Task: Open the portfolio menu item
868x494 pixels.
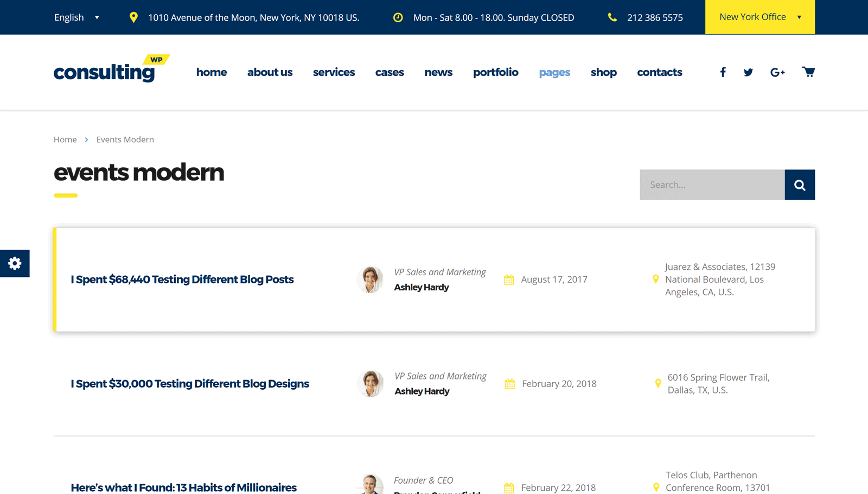Action: pos(495,72)
